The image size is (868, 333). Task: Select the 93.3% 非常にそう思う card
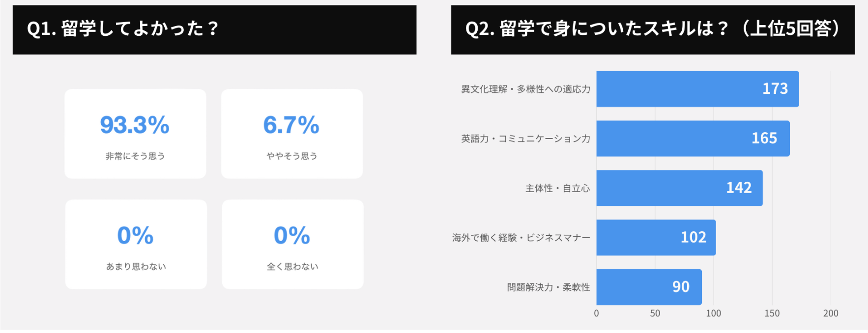point(135,134)
